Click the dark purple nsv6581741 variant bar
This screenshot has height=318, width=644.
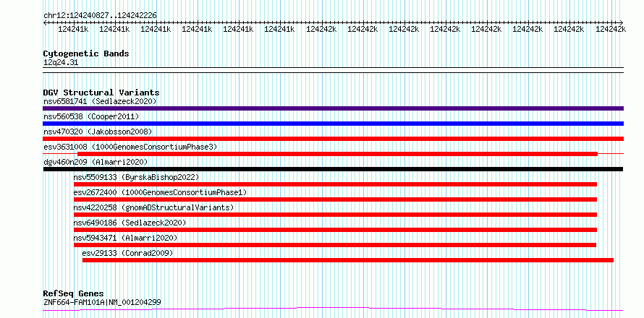333,108
